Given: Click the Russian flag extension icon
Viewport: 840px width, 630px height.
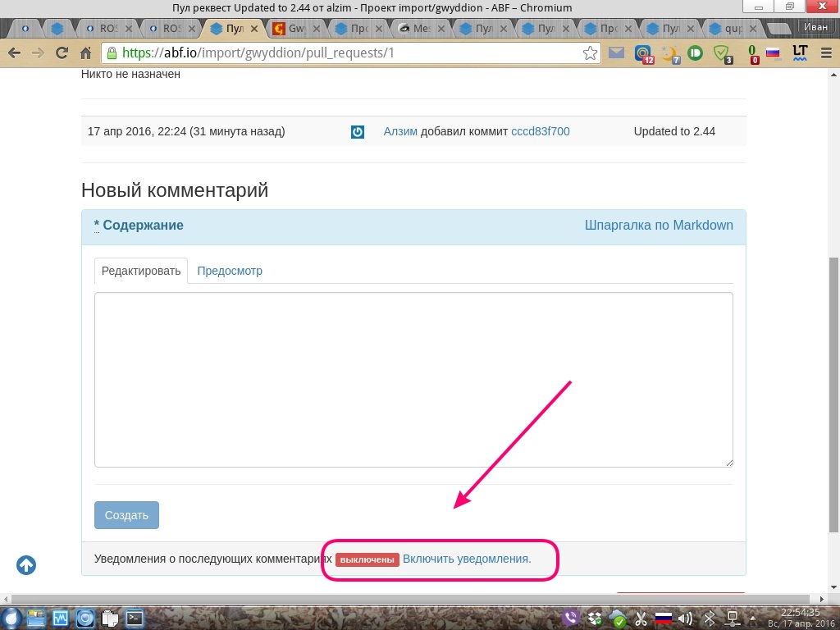Looking at the screenshot, I should pos(773,53).
